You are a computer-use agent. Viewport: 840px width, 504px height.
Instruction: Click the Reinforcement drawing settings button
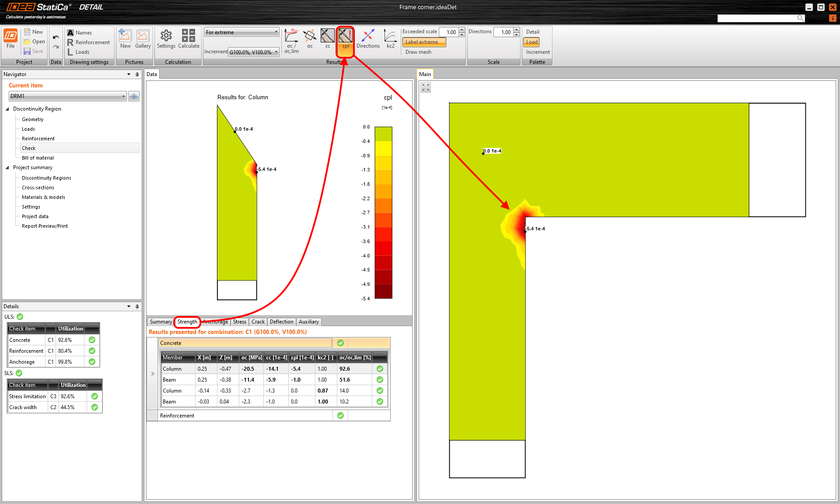(88, 42)
